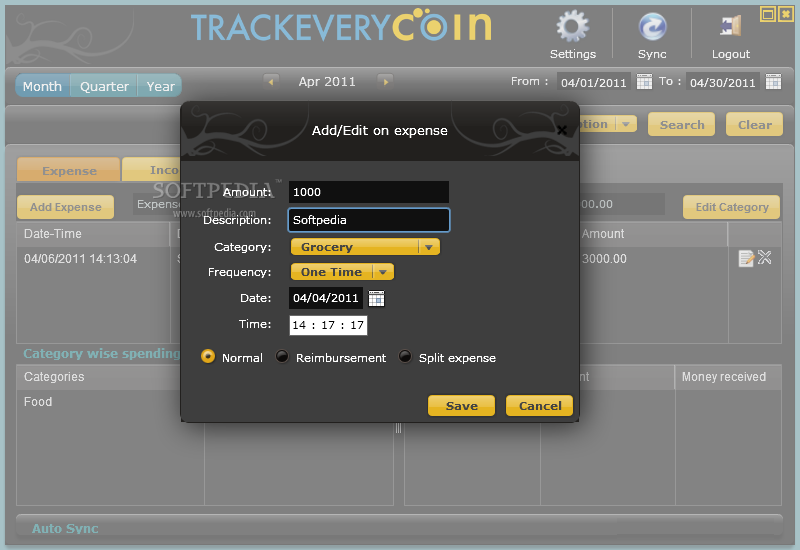Expand the Frequency dropdown showing One Time
The width and height of the screenshot is (800, 550).
click(342, 272)
